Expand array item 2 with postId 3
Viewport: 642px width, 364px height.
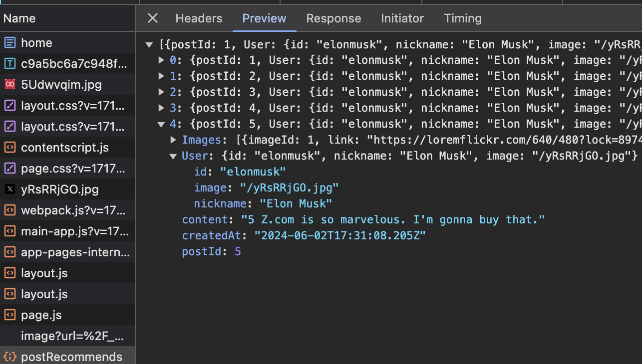pos(161,92)
